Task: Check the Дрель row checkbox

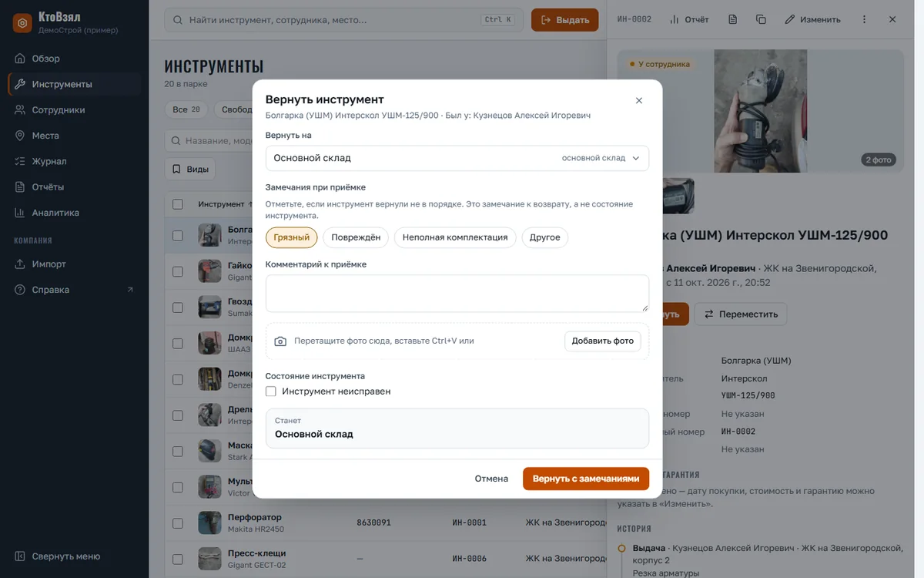Action: tap(178, 415)
